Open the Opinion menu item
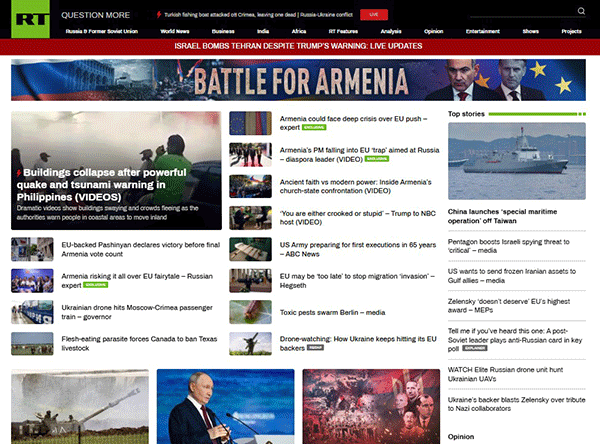This screenshot has height=444, width=600. (434, 31)
